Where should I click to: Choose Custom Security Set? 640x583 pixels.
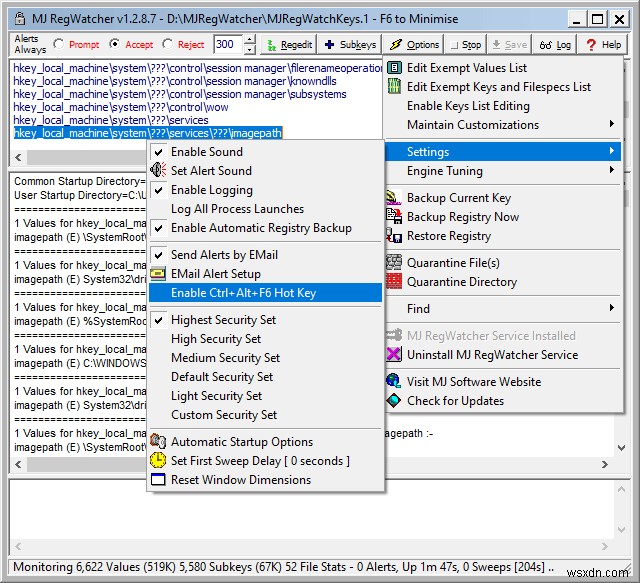tap(265, 415)
